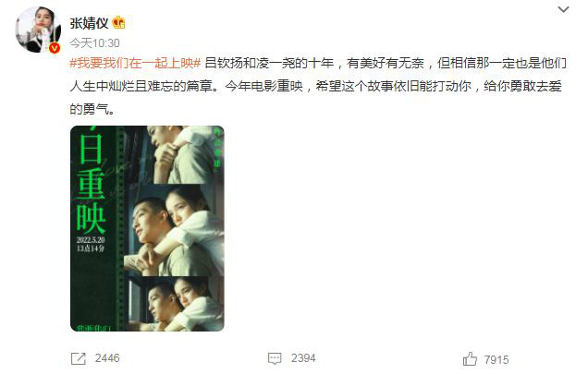The width and height of the screenshot is (588, 374).
Task: Expand the post options chevron
Action: 563,9
